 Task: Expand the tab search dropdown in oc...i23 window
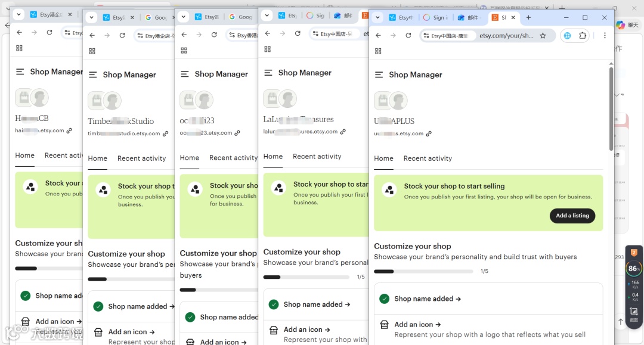tap(184, 17)
